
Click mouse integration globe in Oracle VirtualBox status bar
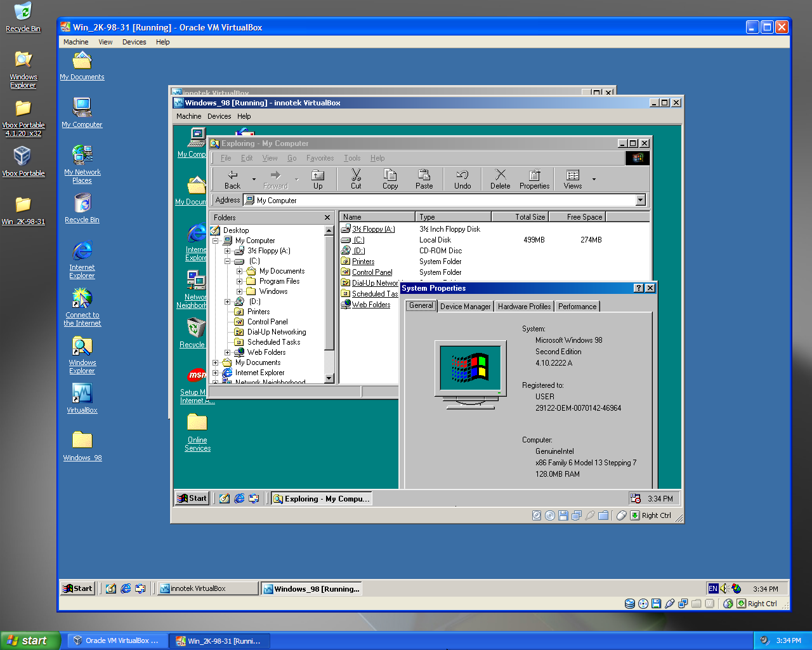coord(728,604)
